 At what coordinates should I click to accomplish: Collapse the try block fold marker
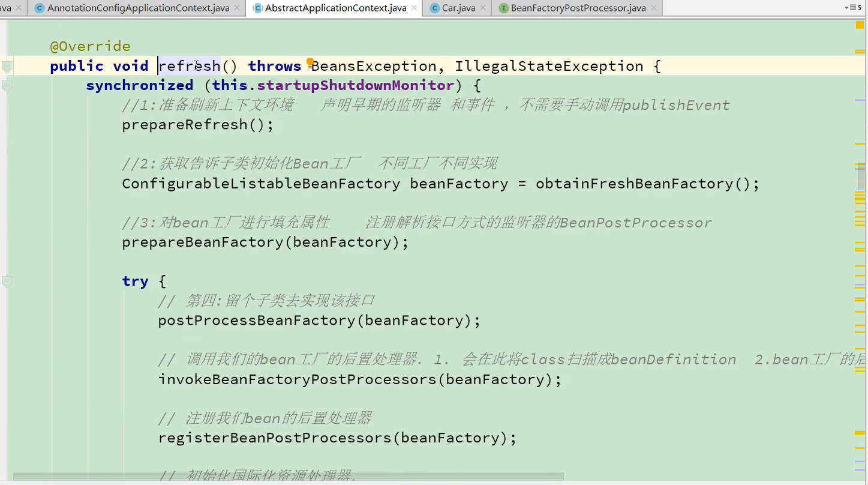pos(7,282)
